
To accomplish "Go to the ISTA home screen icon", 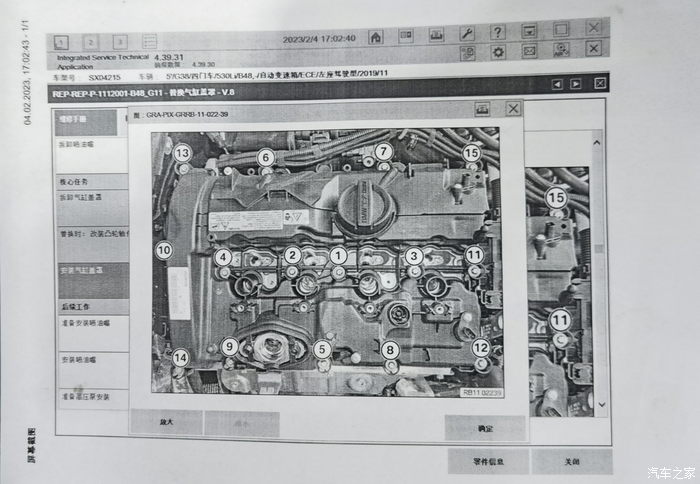I will click(376, 37).
